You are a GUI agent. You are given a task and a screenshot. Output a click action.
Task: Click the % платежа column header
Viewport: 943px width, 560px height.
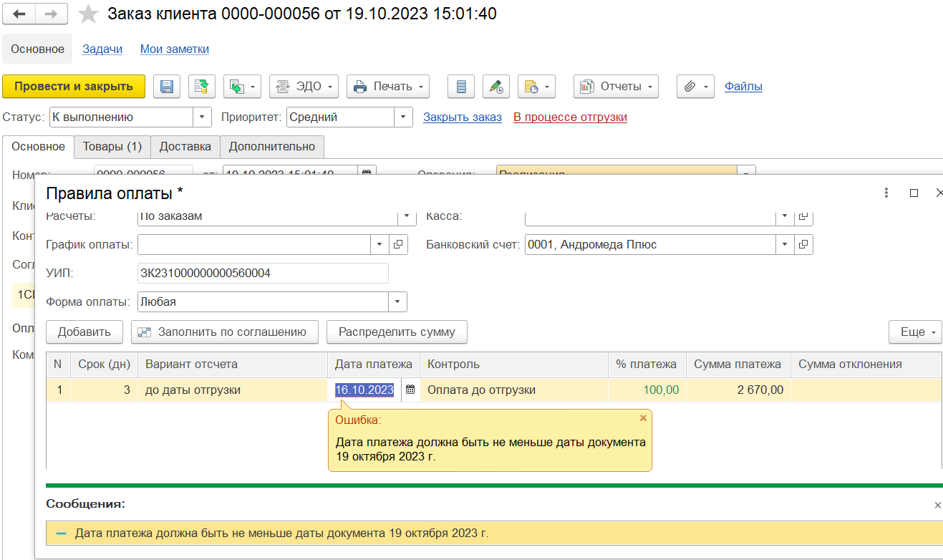(x=647, y=365)
